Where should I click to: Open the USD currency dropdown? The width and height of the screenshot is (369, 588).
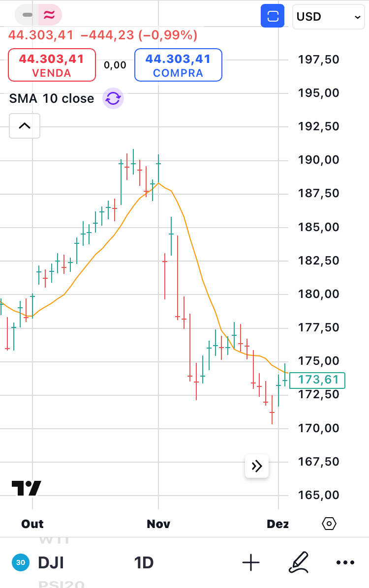click(328, 17)
